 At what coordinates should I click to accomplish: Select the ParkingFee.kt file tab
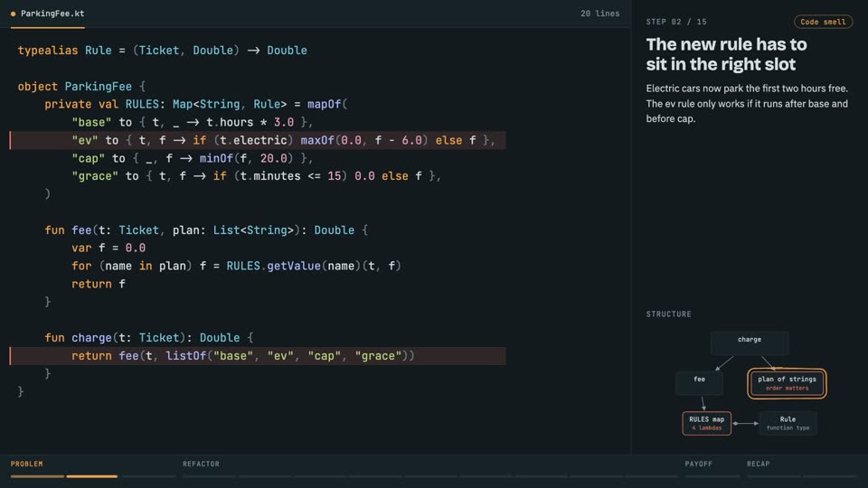(x=47, y=14)
